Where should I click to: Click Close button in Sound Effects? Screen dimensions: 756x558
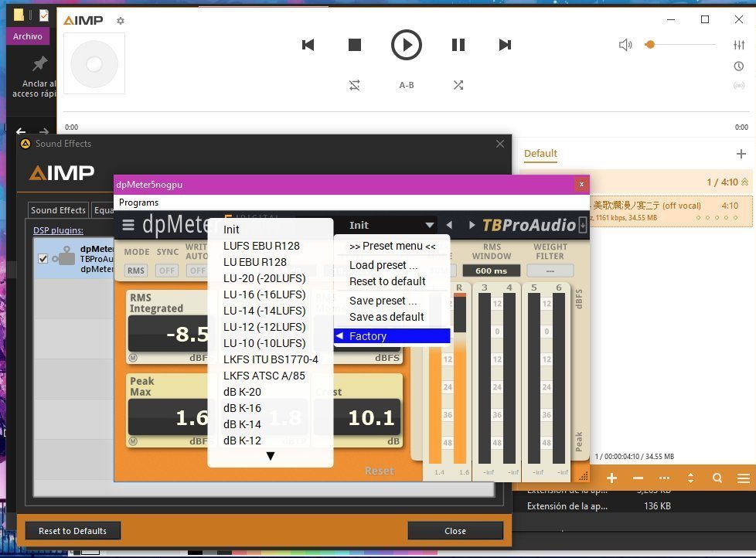point(455,530)
